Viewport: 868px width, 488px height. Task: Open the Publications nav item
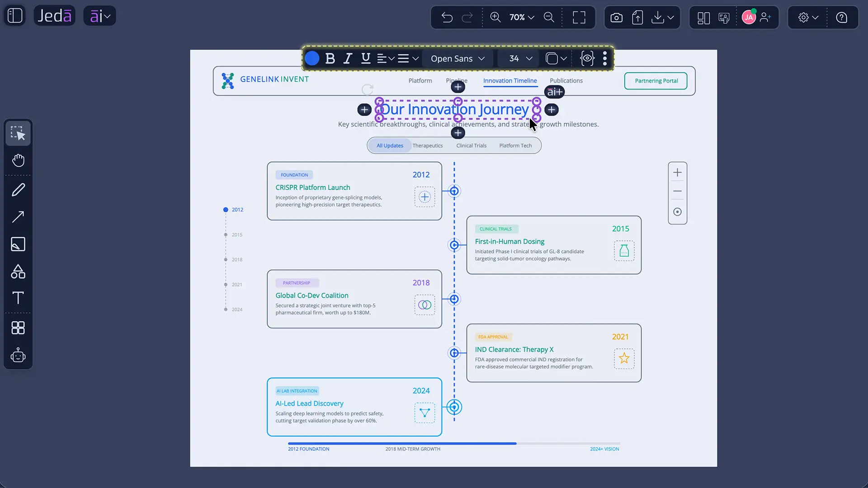click(566, 80)
